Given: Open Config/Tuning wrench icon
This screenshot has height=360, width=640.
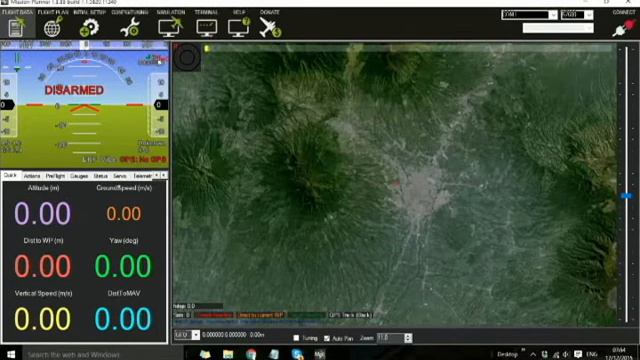Looking at the screenshot, I should click(130, 28).
